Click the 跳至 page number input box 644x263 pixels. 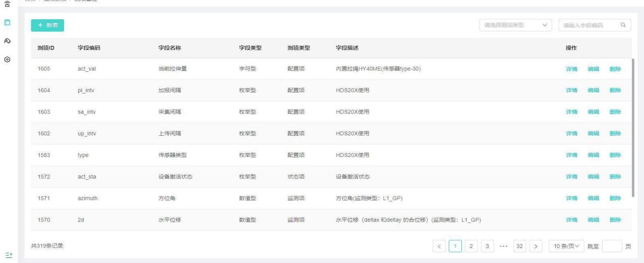click(611, 247)
